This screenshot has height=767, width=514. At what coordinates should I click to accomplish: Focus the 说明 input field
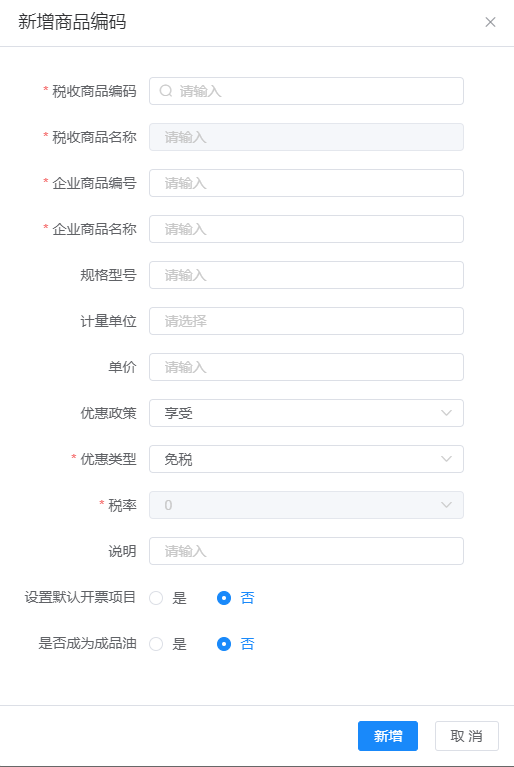tap(306, 551)
